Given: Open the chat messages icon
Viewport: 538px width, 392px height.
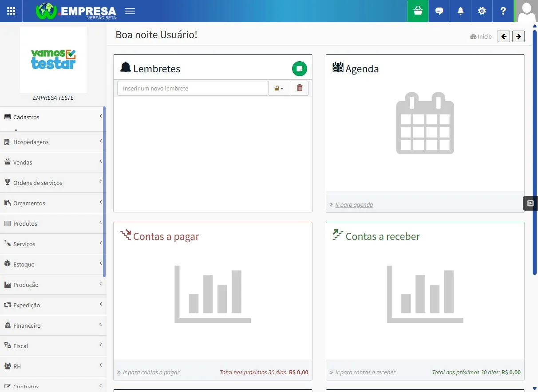Looking at the screenshot, I should tap(439, 11).
